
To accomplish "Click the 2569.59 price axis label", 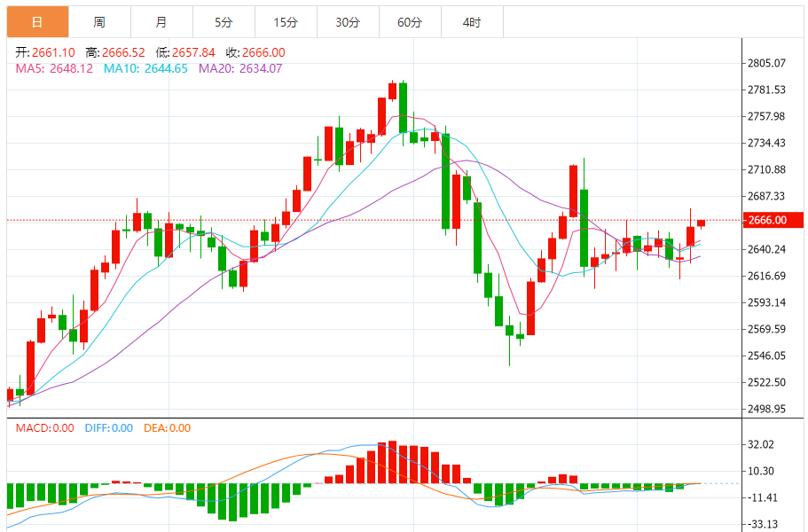I will click(x=767, y=329).
